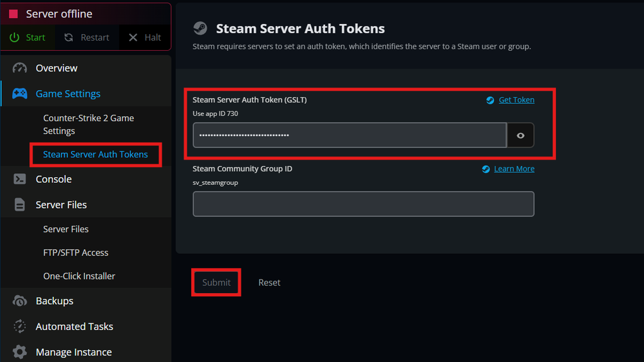Focus the Steam Server Auth Token field
Viewport: 644px width, 362px height.
click(x=350, y=135)
